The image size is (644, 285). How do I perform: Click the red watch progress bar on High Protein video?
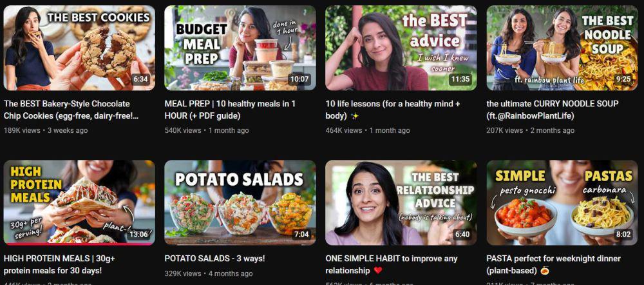(x=79, y=244)
